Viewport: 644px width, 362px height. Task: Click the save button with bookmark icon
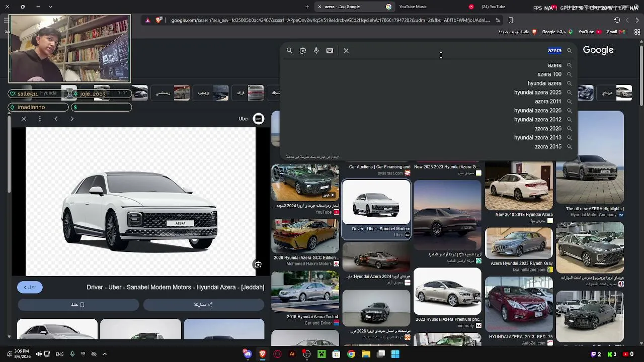click(78, 304)
